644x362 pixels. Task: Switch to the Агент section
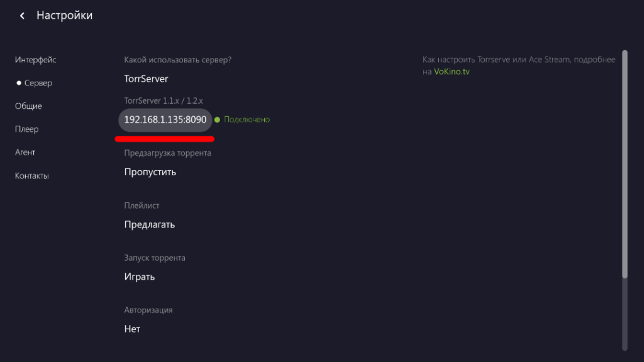[x=25, y=153]
